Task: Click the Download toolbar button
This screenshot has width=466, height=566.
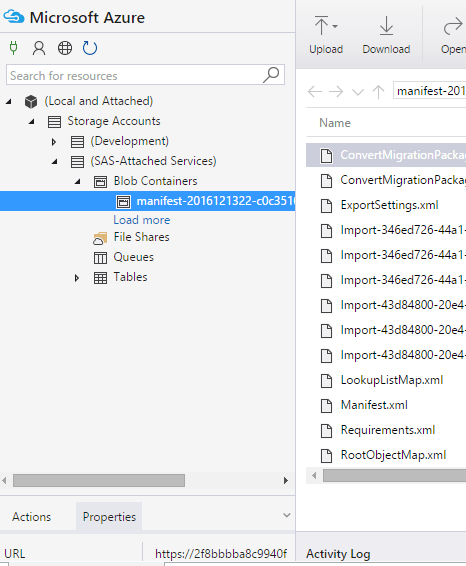Action: [386, 35]
